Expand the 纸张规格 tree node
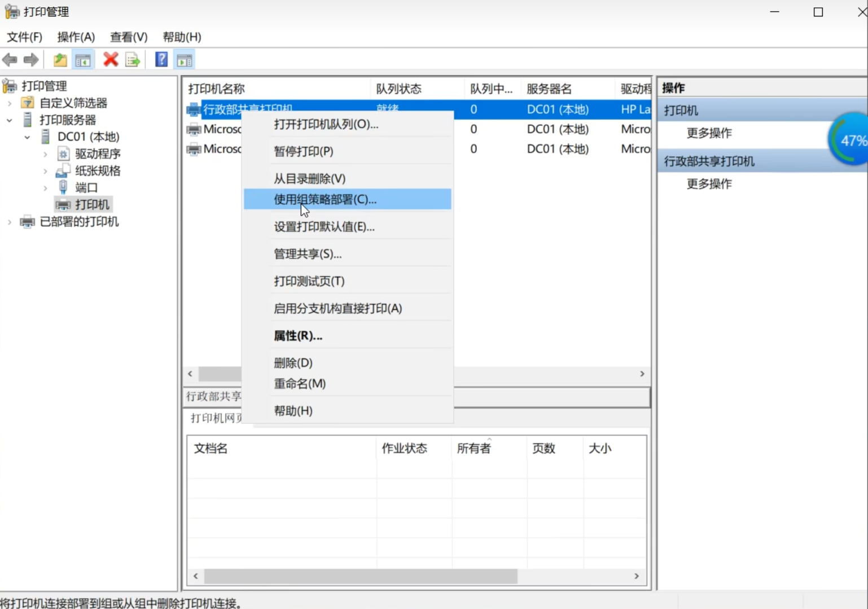This screenshot has width=868, height=609. point(45,171)
